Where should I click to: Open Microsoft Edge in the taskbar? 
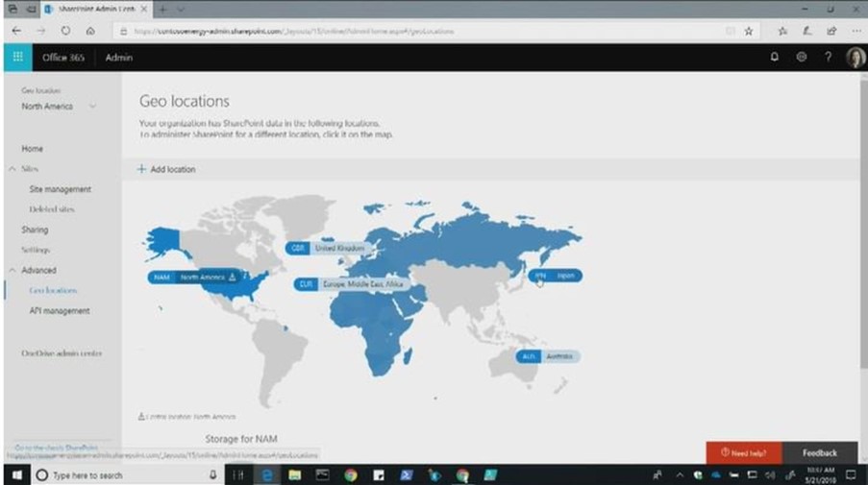click(267, 475)
